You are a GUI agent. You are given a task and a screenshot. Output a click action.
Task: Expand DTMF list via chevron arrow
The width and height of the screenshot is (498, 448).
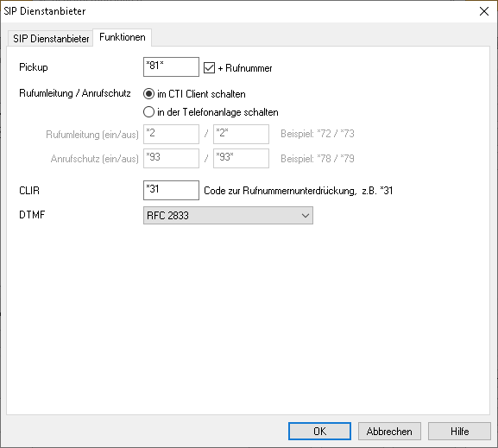click(306, 216)
